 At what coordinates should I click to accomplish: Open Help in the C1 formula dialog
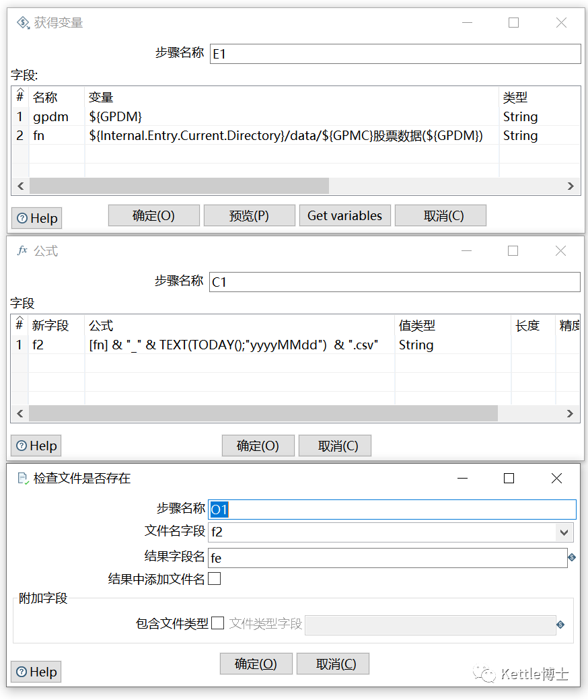[x=36, y=446]
